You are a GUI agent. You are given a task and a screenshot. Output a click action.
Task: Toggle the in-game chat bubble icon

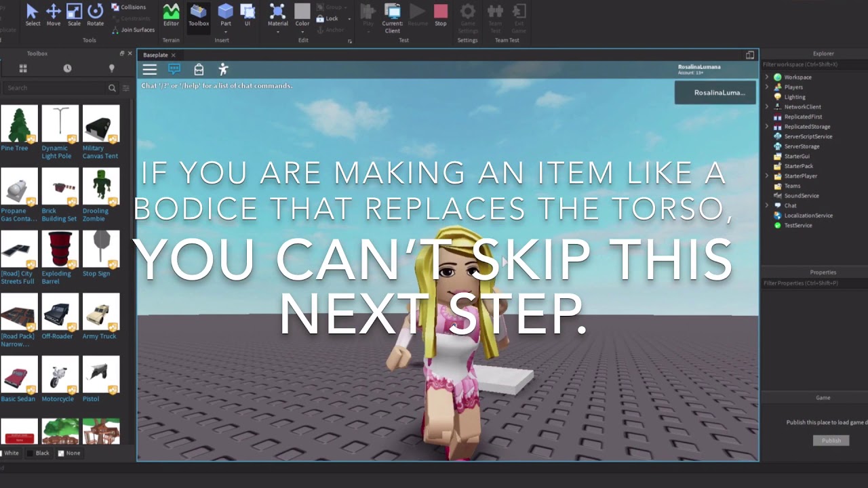tap(174, 69)
